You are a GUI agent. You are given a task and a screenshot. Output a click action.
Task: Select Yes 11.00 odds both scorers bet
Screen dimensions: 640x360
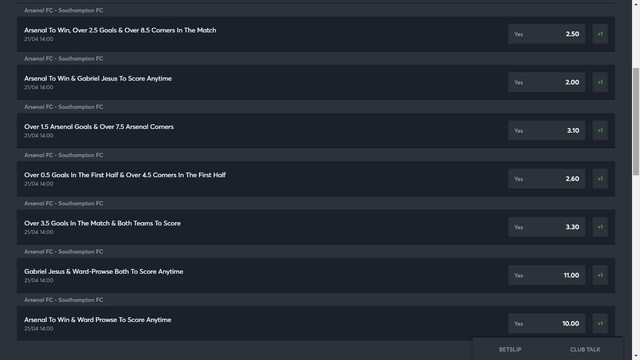tap(546, 275)
